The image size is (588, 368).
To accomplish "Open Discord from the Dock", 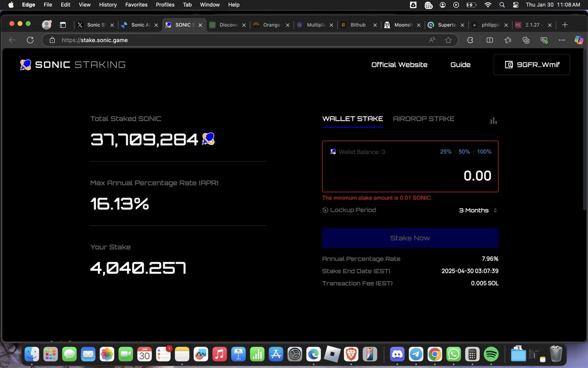I will coord(397,353).
